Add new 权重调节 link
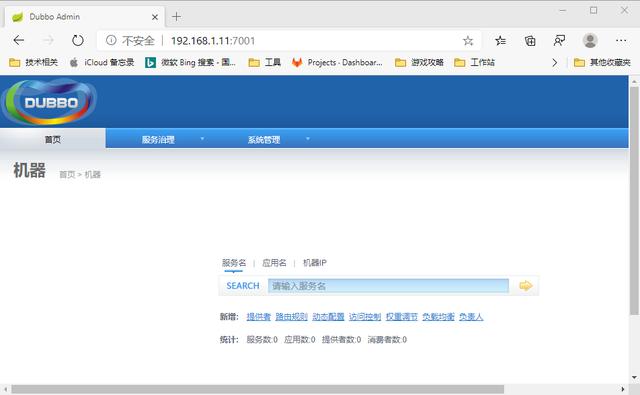This screenshot has width=640, height=395. [x=402, y=317]
